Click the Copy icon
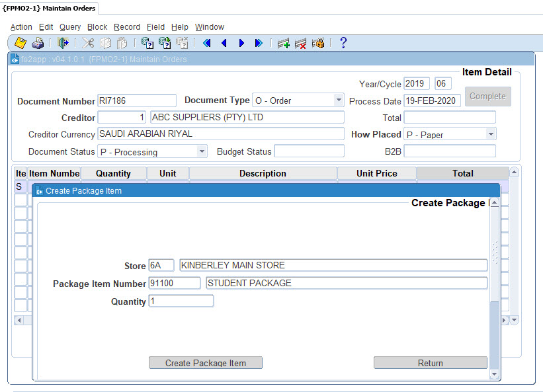 coord(106,42)
